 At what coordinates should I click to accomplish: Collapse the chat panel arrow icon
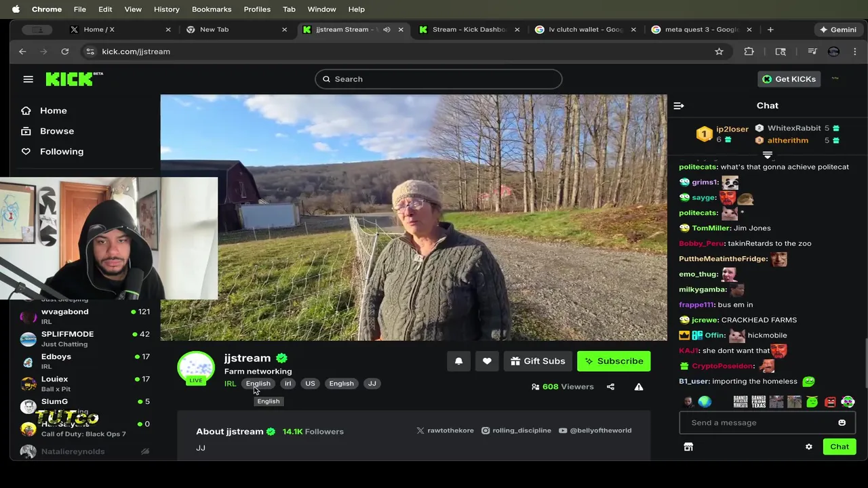coord(679,106)
